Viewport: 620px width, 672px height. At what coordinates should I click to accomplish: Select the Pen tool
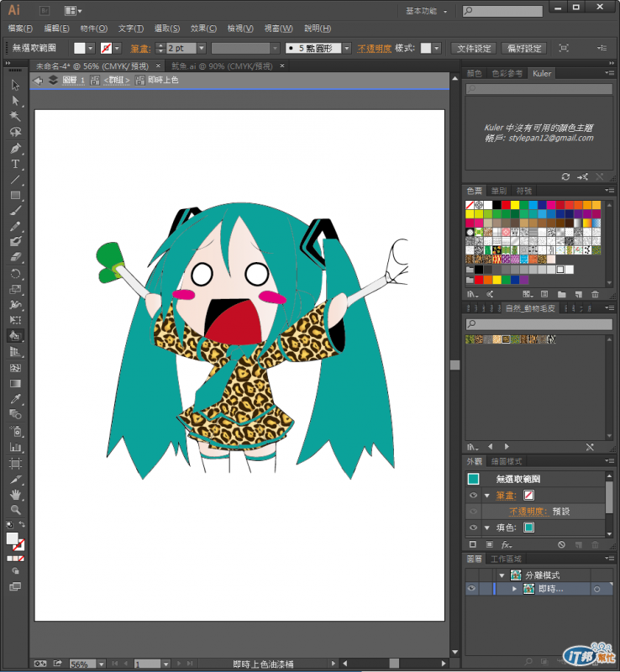click(x=15, y=149)
